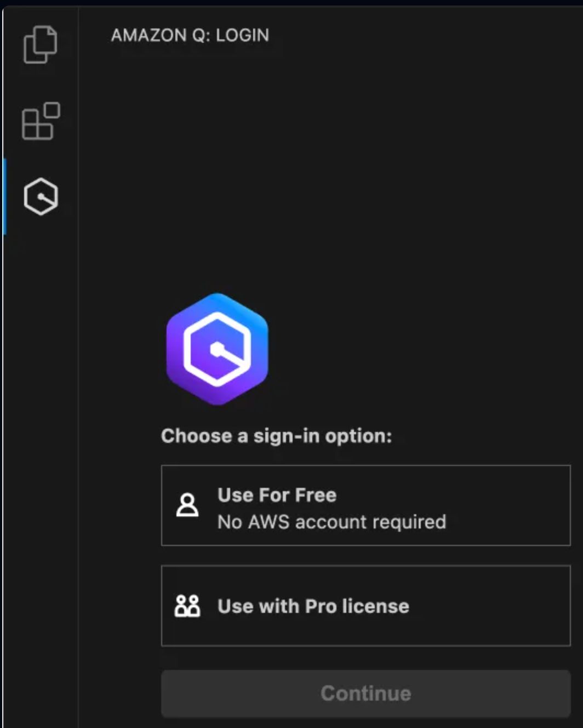Pick the free option with no AWS account
583x728 pixels.
click(x=365, y=505)
